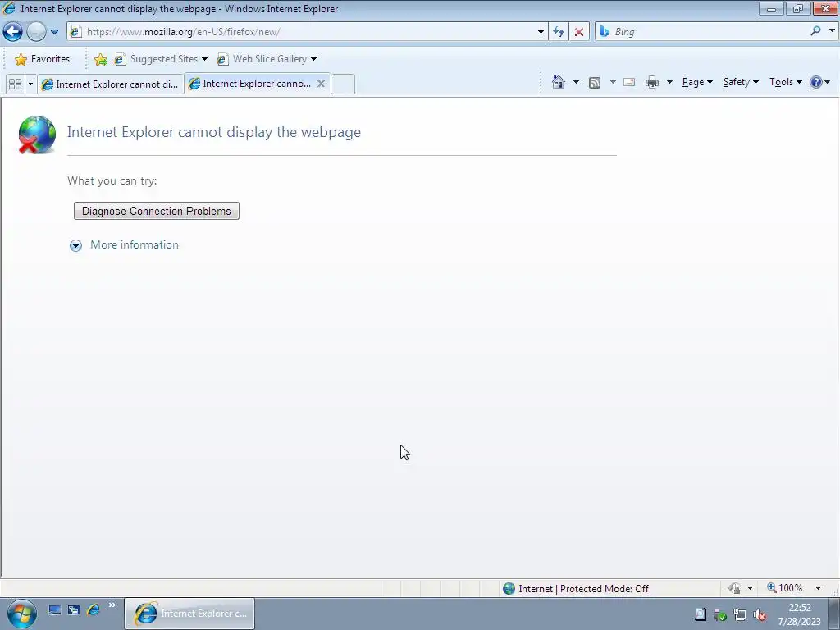This screenshot has height=630, width=840.
Task: Open Web Slice Gallery link
Action: (x=267, y=59)
